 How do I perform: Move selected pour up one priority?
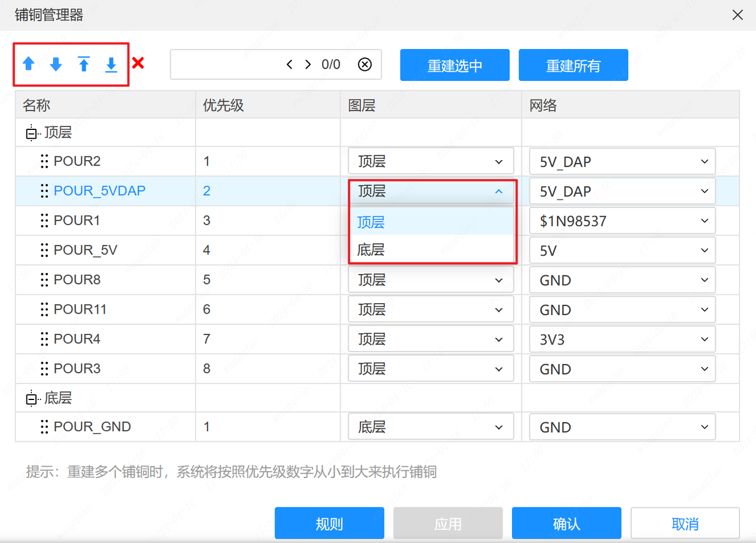click(28, 64)
